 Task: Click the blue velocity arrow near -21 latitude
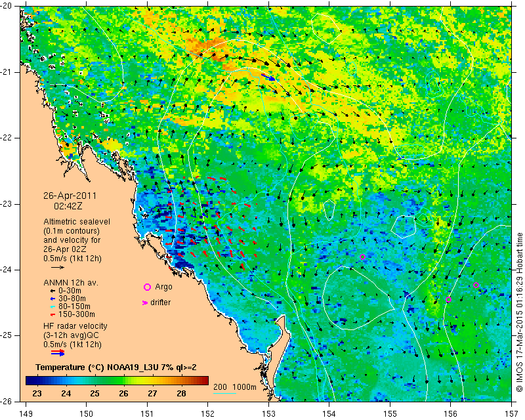click(x=268, y=77)
